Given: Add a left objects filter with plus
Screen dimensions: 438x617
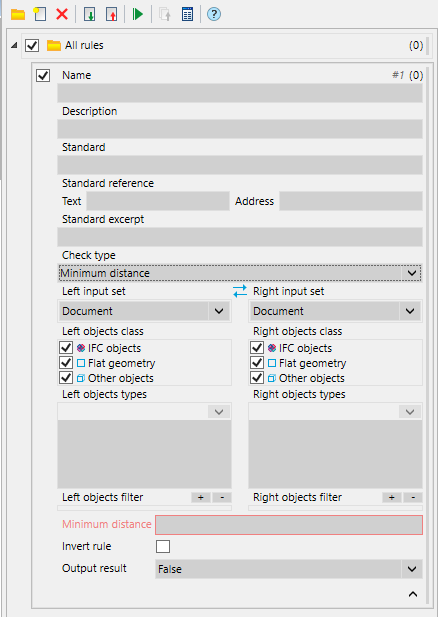Looking at the screenshot, I should click(x=201, y=497).
